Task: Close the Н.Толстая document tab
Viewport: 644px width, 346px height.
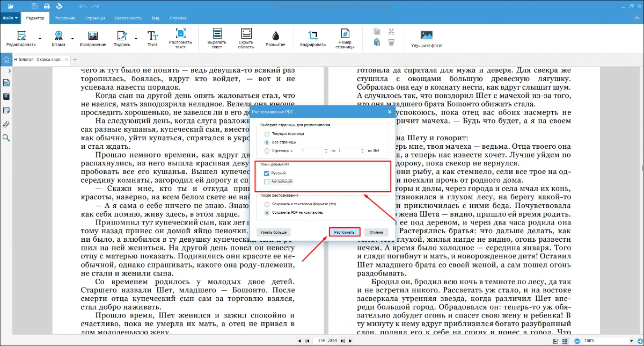Action: (x=67, y=59)
